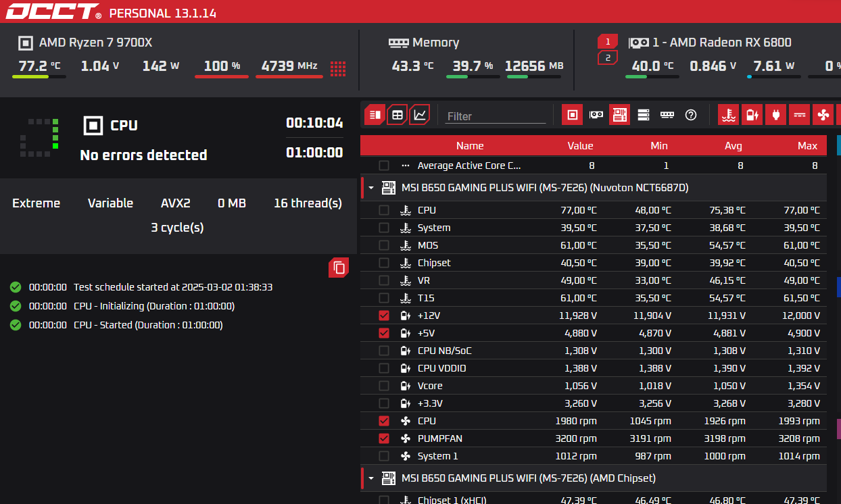This screenshot has height=504, width=841.
Task: Click the T15 sensor row name
Action: coord(425,298)
